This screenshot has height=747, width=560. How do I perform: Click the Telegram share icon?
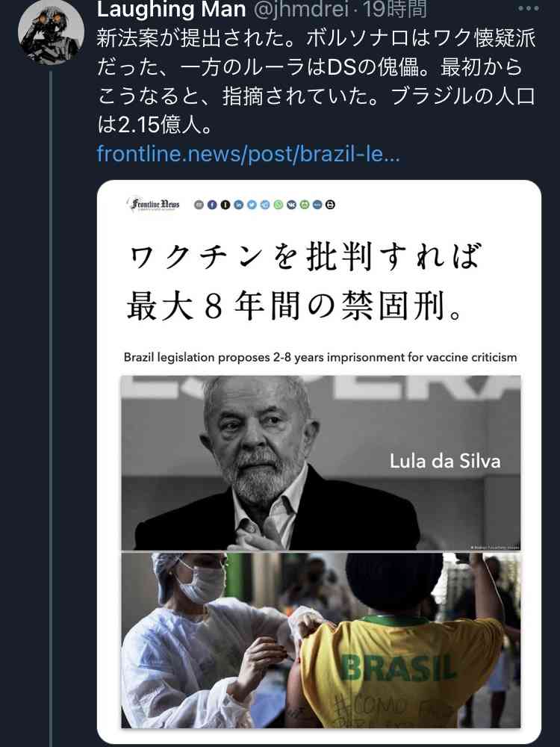[265, 205]
